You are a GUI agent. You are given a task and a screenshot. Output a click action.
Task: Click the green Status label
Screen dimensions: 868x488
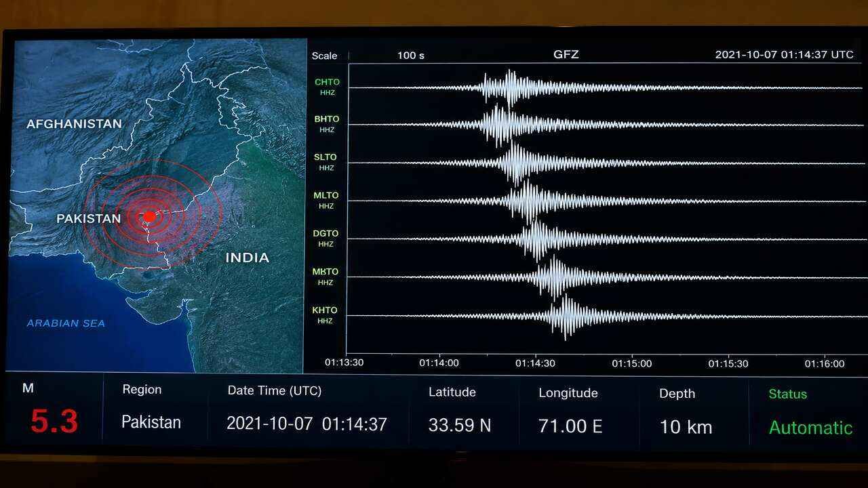pyautogui.click(x=788, y=394)
